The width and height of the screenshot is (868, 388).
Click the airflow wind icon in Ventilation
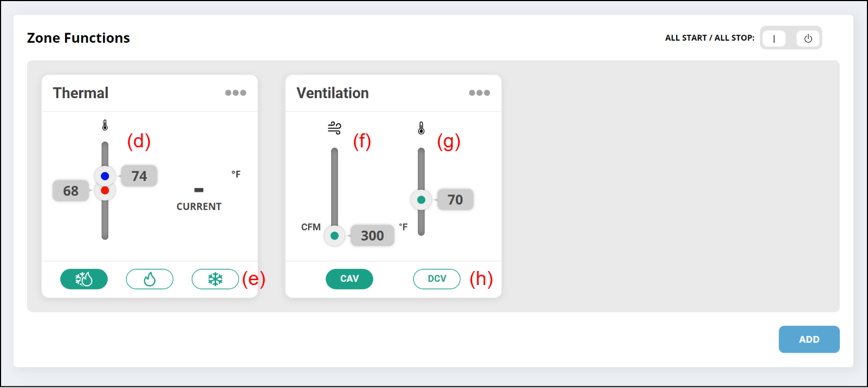334,128
